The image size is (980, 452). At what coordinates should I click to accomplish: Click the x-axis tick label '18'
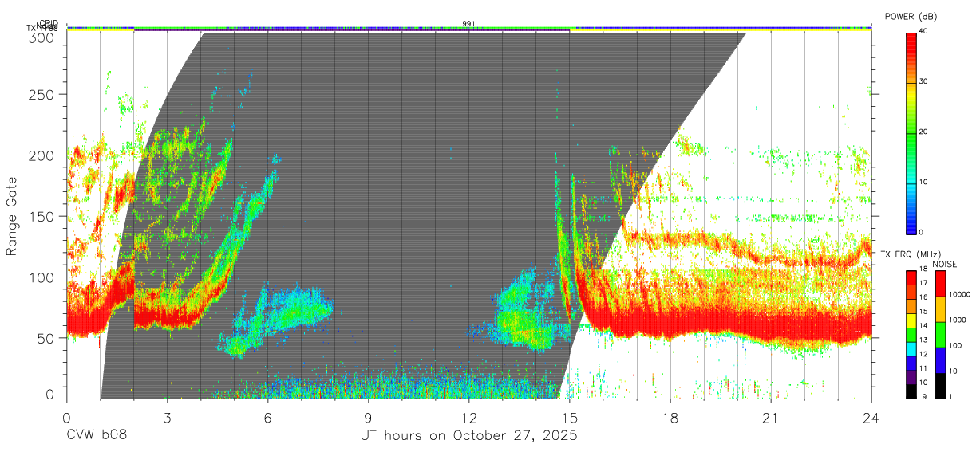pyautogui.click(x=670, y=418)
